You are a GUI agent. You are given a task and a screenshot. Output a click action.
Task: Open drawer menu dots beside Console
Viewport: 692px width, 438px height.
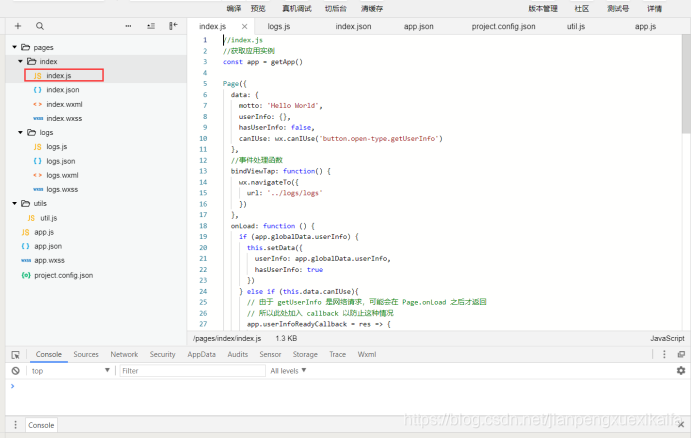(x=15, y=425)
